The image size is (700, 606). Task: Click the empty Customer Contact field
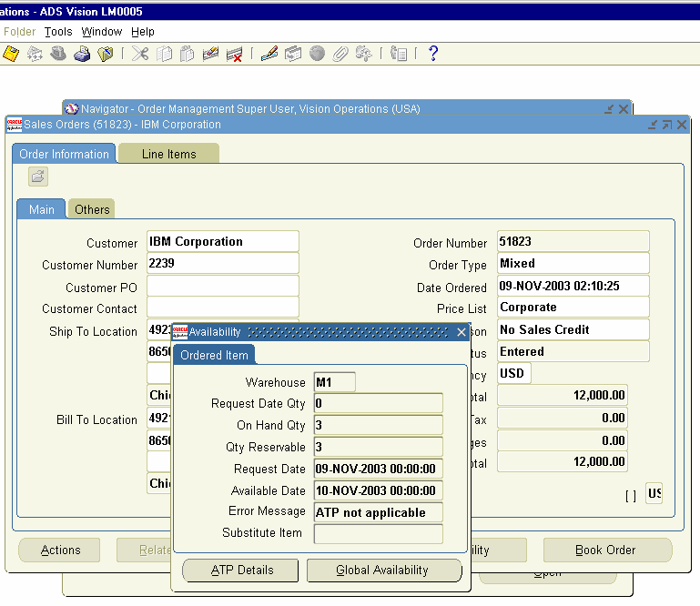[223, 307]
